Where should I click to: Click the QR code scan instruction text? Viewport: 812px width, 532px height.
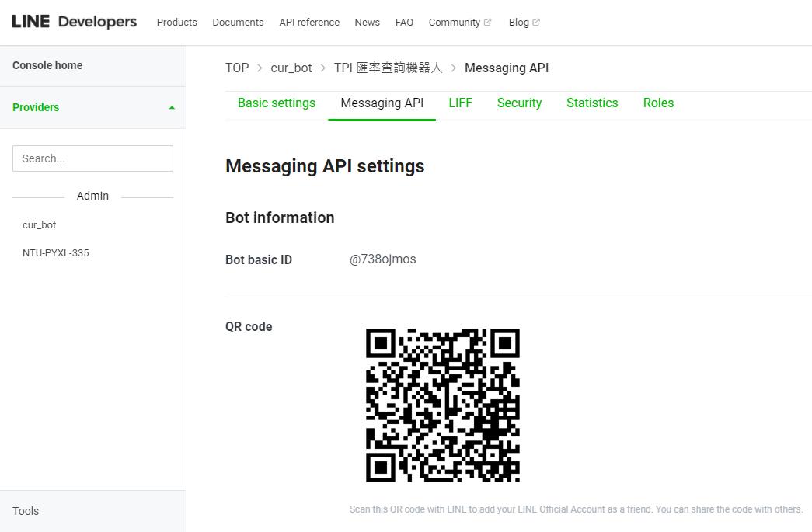coord(576,509)
